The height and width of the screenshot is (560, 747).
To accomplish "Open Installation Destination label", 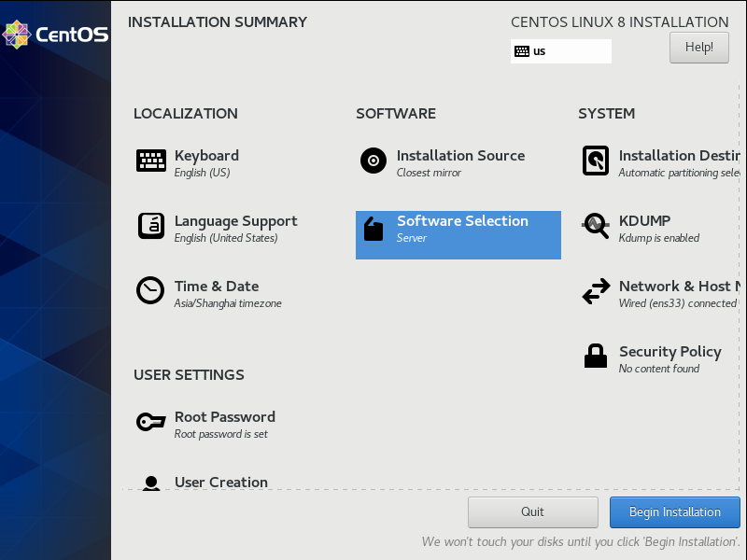I will point(679,156).
